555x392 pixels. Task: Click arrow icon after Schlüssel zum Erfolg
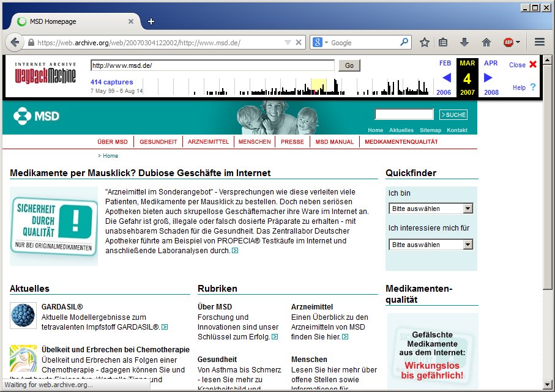pyautogui.click(x=275, y=337)
